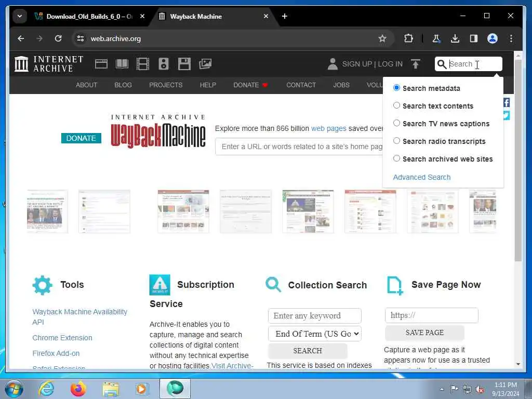Open Chrome Downloads icon

click(x=455, y=38)
